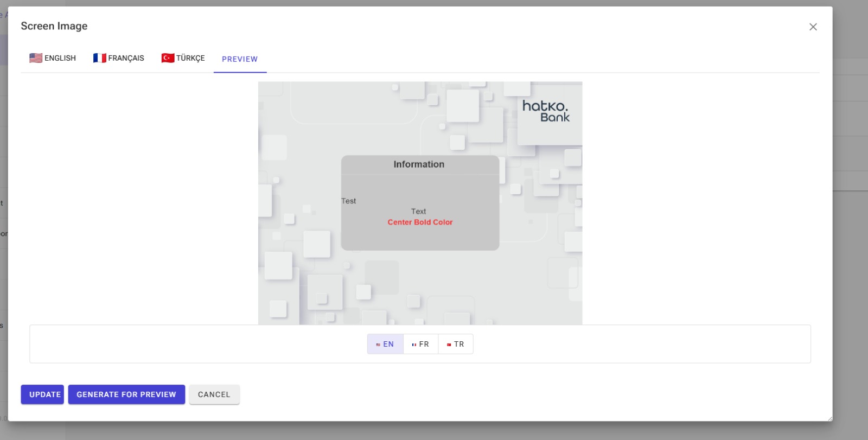This screenshot has height=440, width=868.
Task: Go to the PREVIEW tab
Action: [240, 59]
